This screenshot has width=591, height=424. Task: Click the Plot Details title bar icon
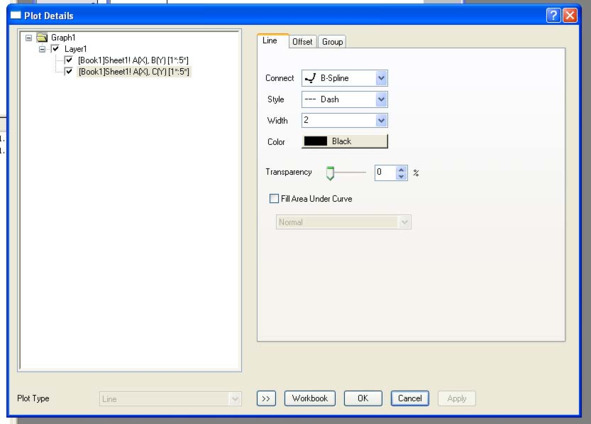pyautogui.click(x=15, y=15)
